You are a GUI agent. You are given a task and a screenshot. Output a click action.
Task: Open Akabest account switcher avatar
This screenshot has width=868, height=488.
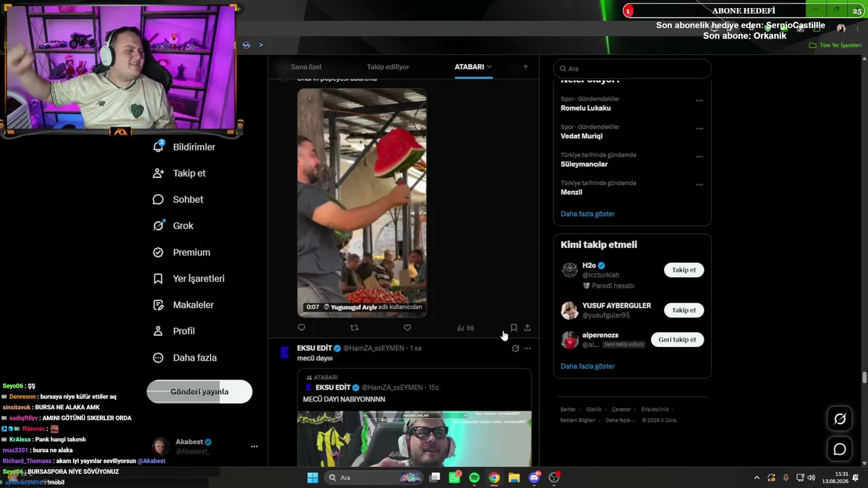(160, 447)
